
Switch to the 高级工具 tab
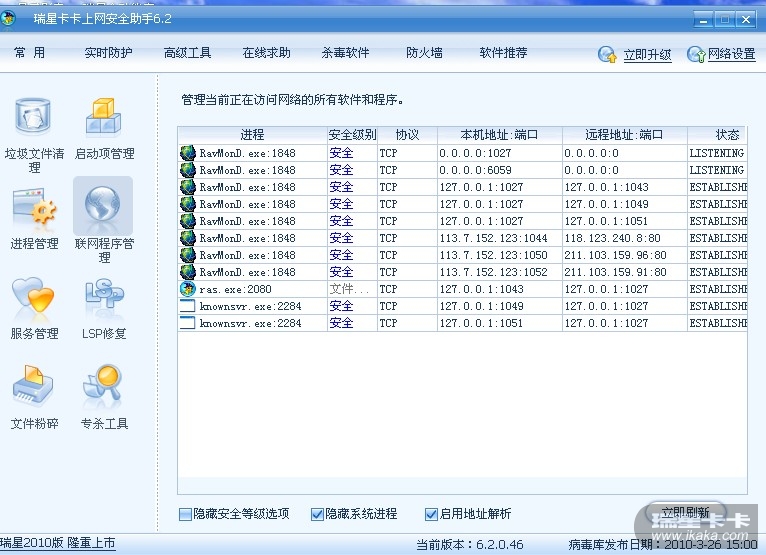click(x=188, y=53)
